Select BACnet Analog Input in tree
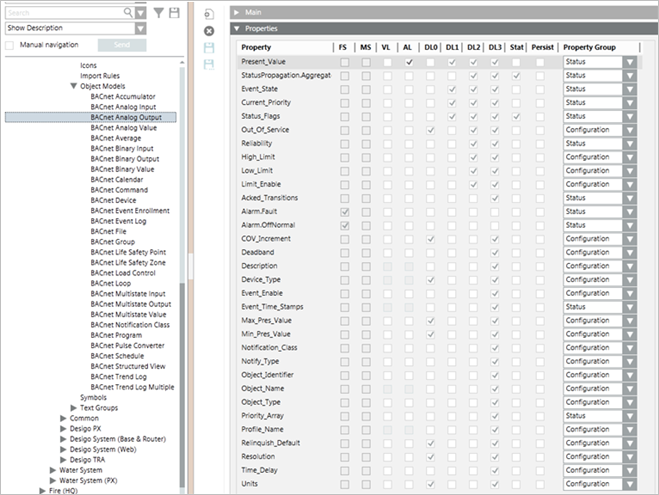Viewport: 659px width, 495px height. [124, 107]
